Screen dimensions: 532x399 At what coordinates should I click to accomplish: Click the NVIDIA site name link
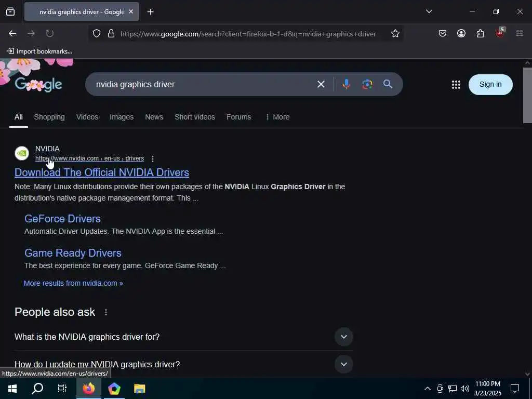coord(47,149)
